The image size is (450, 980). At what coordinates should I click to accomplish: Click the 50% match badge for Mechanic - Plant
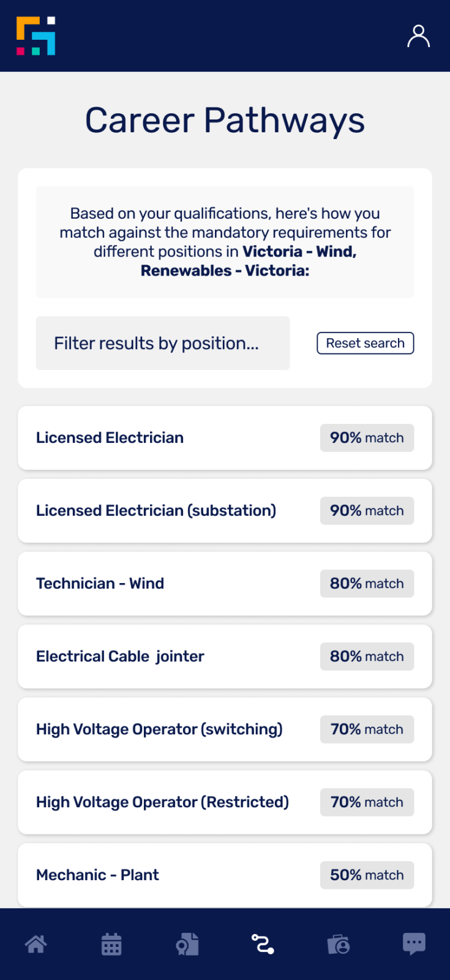[x=367, y=875]
